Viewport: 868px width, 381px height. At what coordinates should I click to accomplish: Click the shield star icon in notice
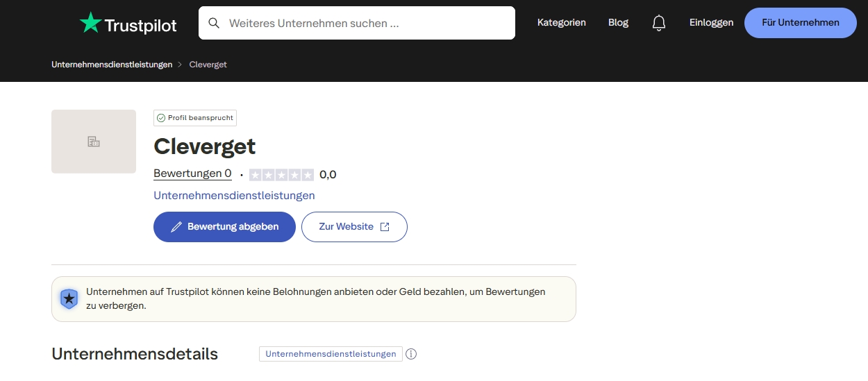click(x=69, y=299)
